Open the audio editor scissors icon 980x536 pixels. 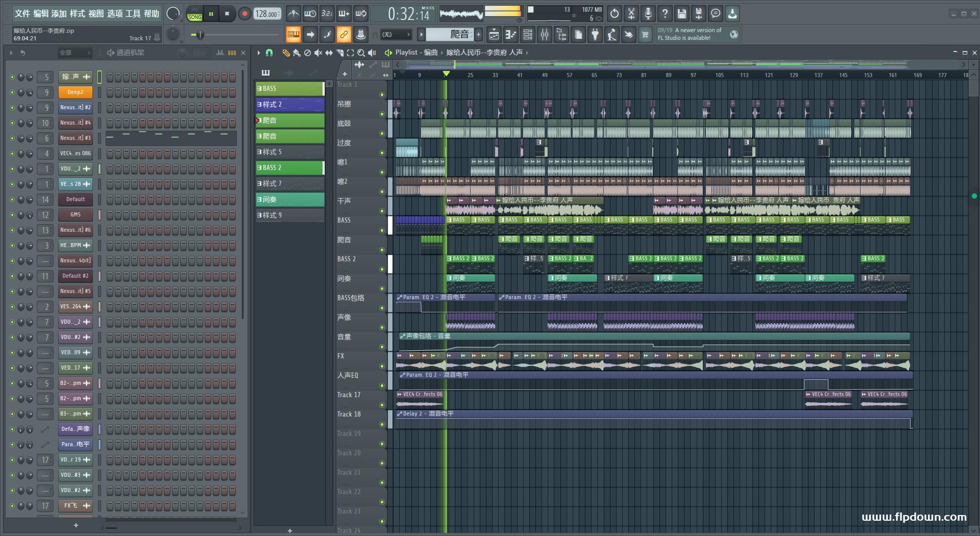pyautogui.click(x=631, y=14)
